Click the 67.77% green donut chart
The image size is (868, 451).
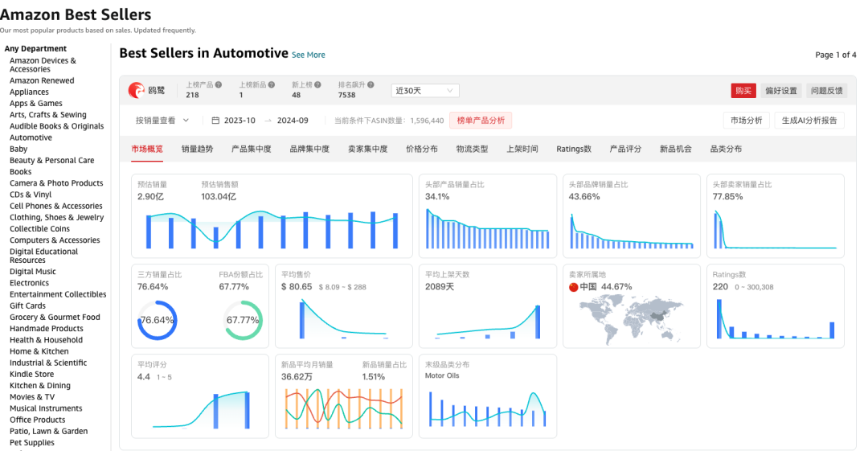pos(243,320)
